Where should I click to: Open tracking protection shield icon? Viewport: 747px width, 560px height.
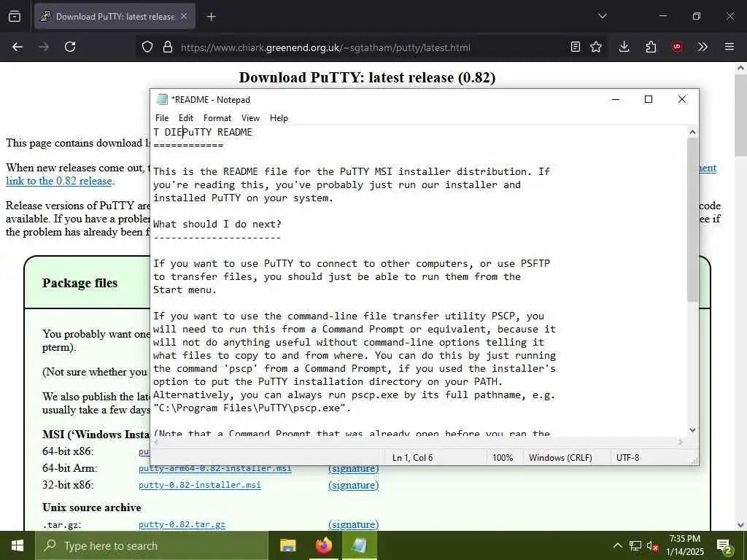pyautogui.click(x=147, y=47)
